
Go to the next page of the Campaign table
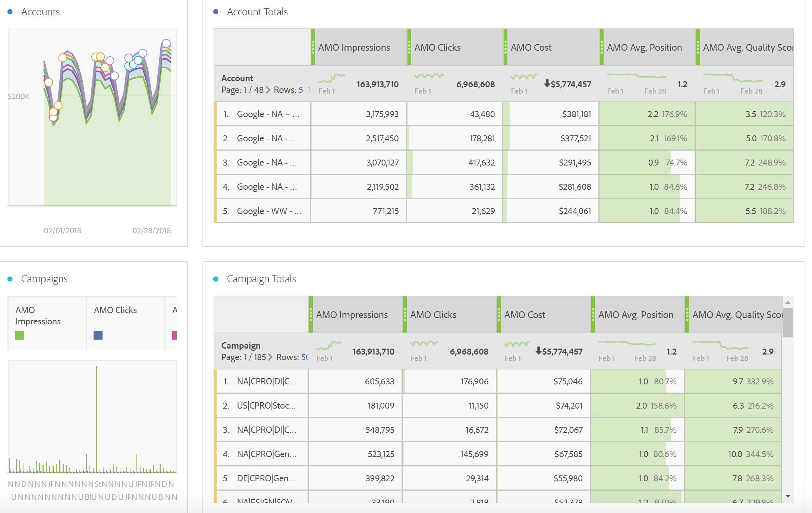tap(270, 357)
